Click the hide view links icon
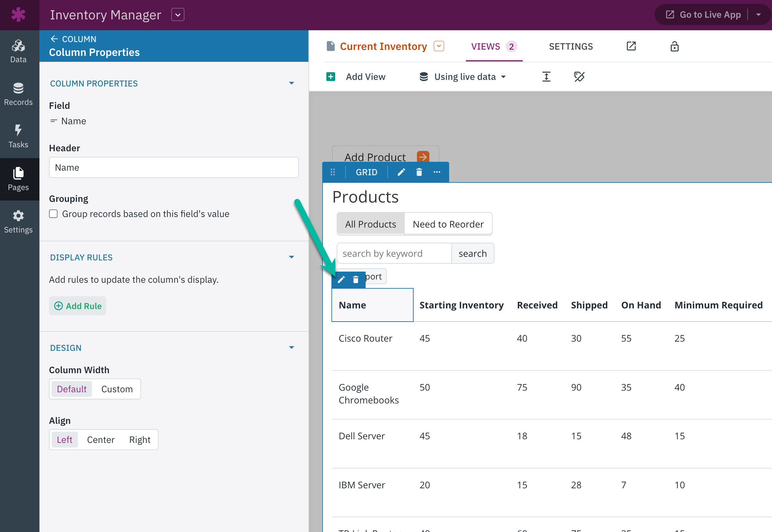This screenshot has height=532, width=772. [x=579, y=77]
